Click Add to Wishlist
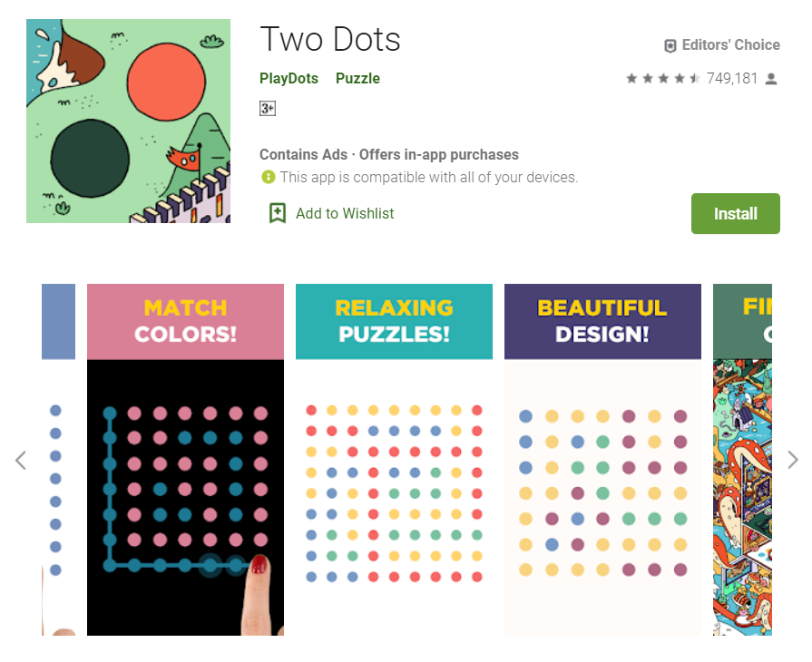 (x=345, y=213)
